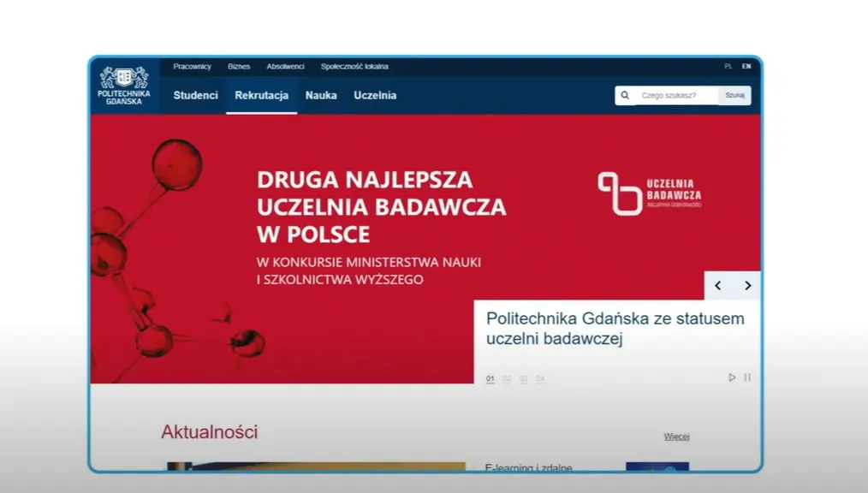Open the Biznes link
This screenshot has width=868, height=493.
(x=239, y=67)
